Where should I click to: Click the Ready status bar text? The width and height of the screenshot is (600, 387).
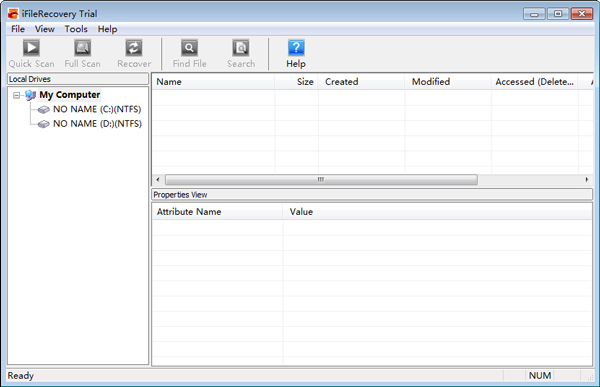pos(21,376)
